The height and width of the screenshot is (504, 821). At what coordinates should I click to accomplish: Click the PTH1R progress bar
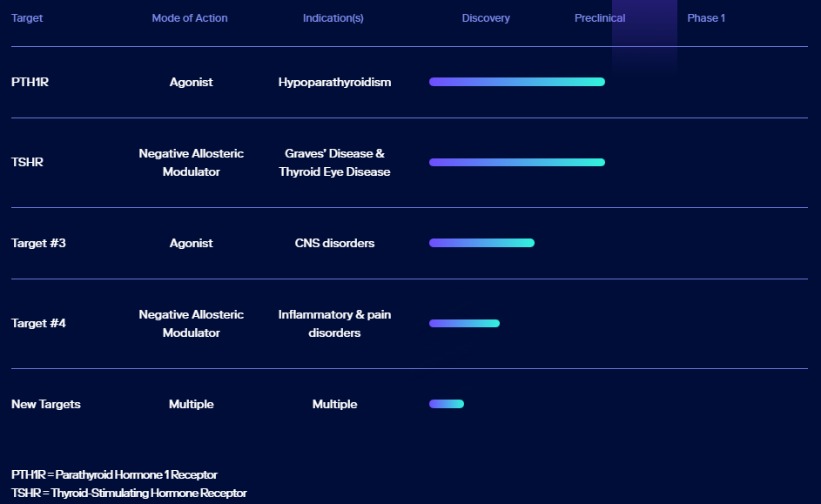517,82
